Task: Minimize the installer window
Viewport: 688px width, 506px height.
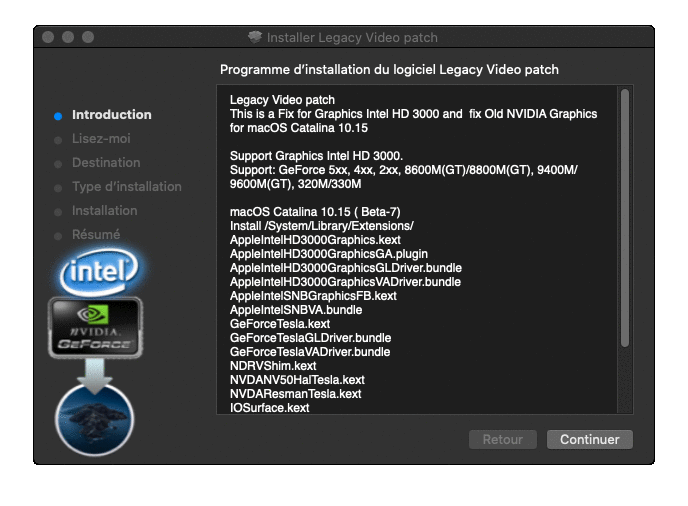Action: (68, 37)
